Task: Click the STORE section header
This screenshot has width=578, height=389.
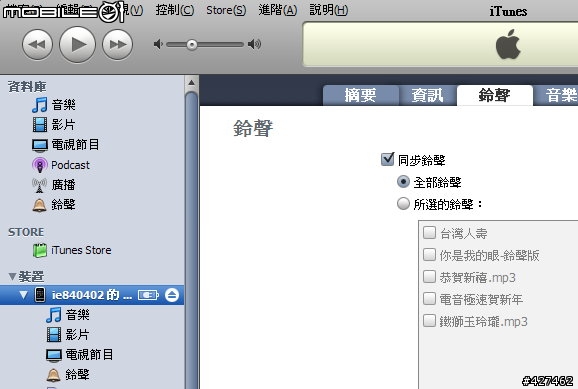Action: [x=26, y=232]
